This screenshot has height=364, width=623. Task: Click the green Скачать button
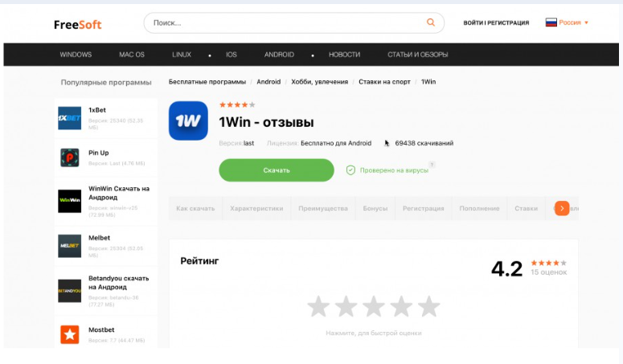pyautogui.click(x=277, y=170)
